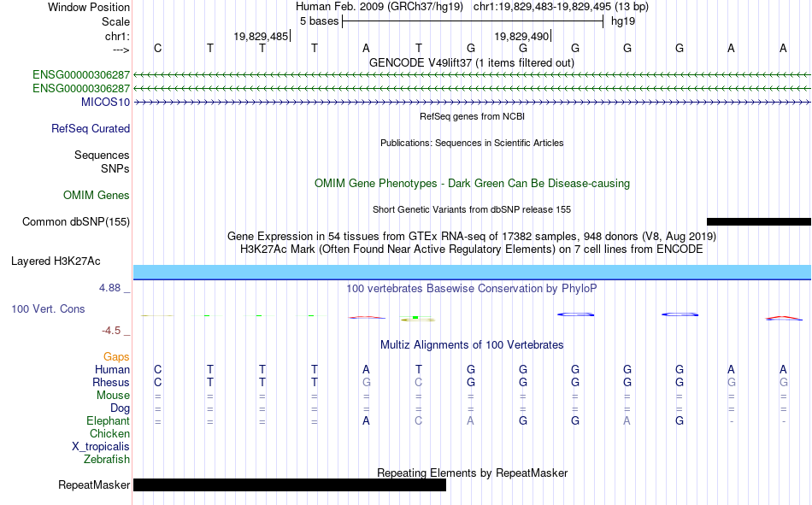This screenshot has height=505, width=812.
Task: Click the Elephant species label
Action: [x=109, y=420]
